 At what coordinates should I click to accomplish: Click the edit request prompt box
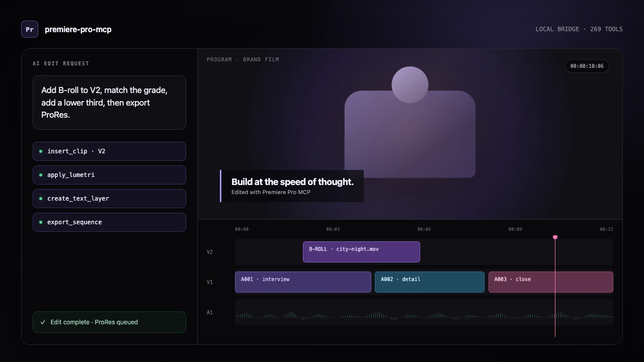click(x=109, y=103)
